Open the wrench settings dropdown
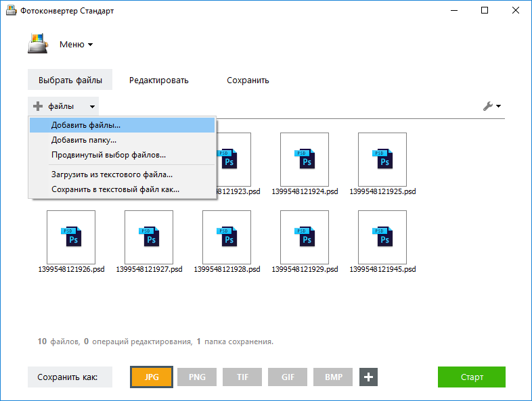This screenshot has height=401, width=532. point(491,106)
